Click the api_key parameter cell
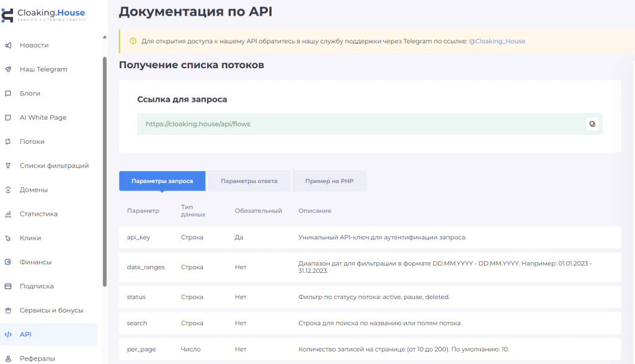635x364 pixels. [138, 237]
